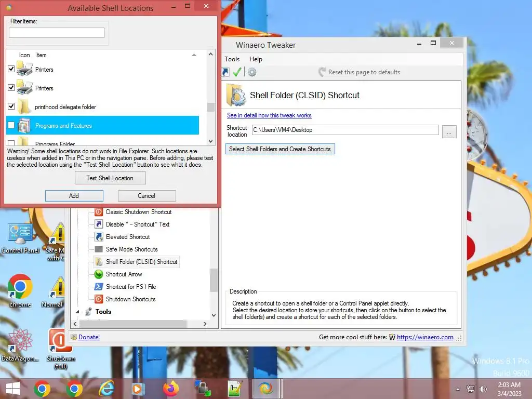Click the Add button
This screenshot has width=532, height=399.
click(x=74, y=196)
